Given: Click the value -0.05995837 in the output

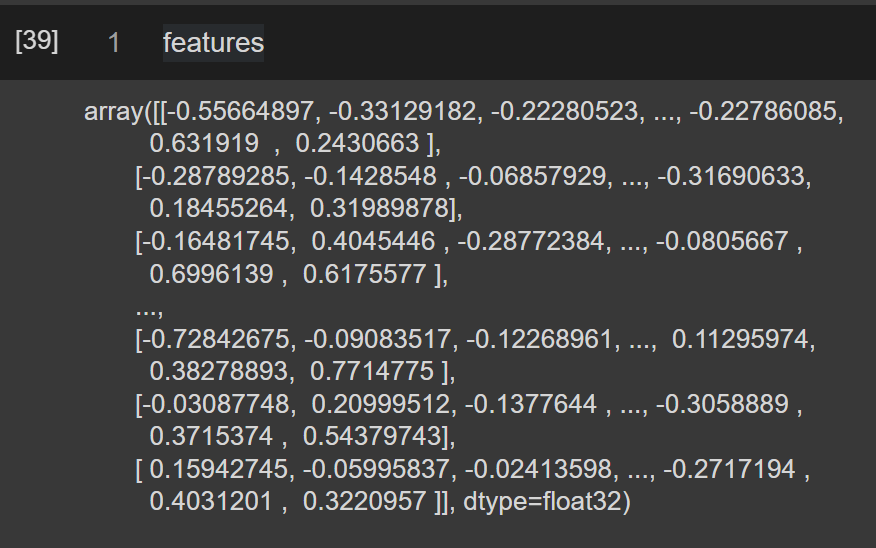Looking at the screenshot, I should point(377,469).
